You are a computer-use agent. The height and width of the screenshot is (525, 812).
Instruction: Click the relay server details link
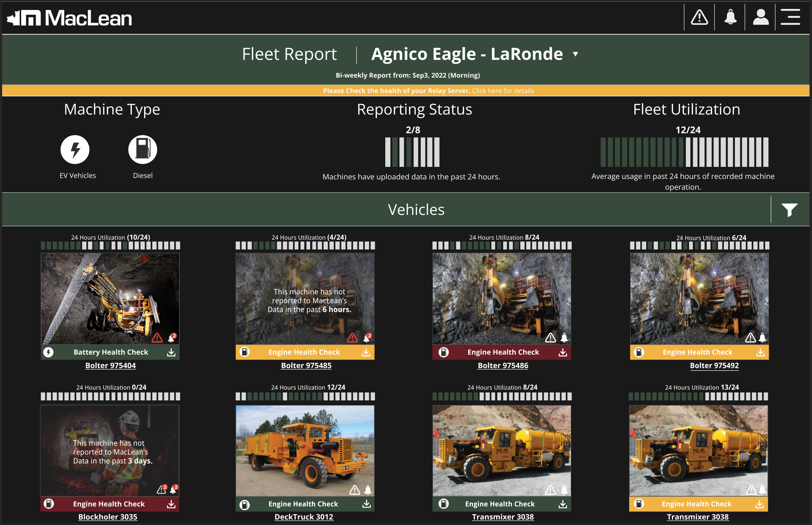(x=503, y=91)
